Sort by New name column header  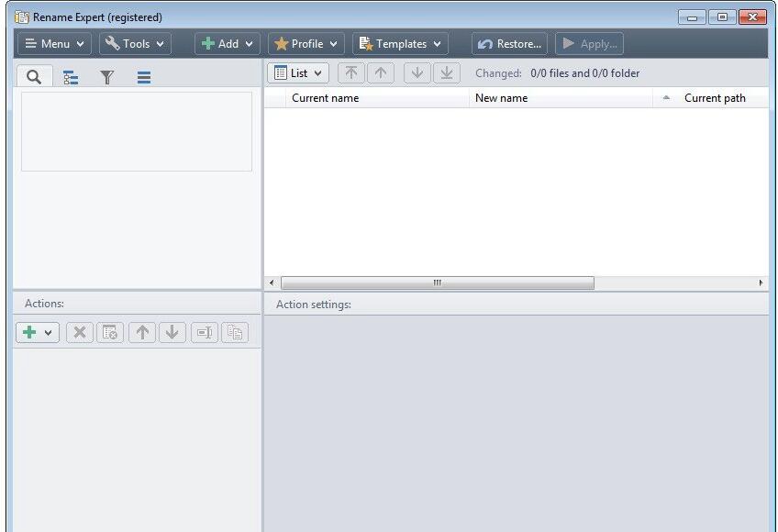(561, 98)
